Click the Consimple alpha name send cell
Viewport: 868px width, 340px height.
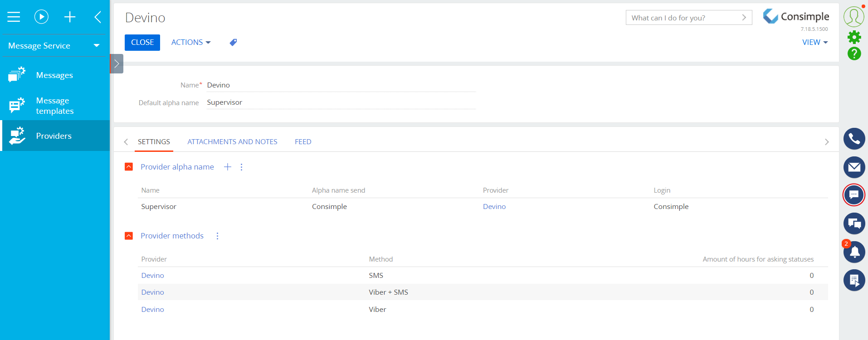pyautogui.click(x=329, y=207)
